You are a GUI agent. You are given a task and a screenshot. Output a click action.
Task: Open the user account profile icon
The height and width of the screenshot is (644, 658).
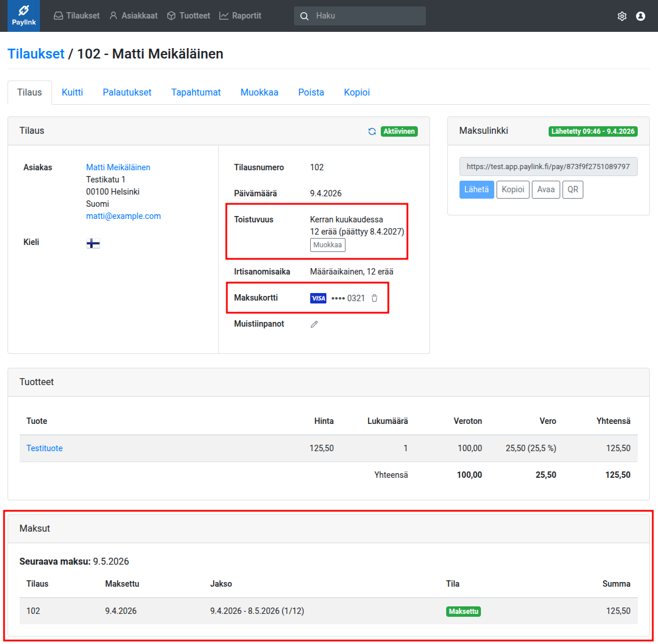[x=641, y=16]
